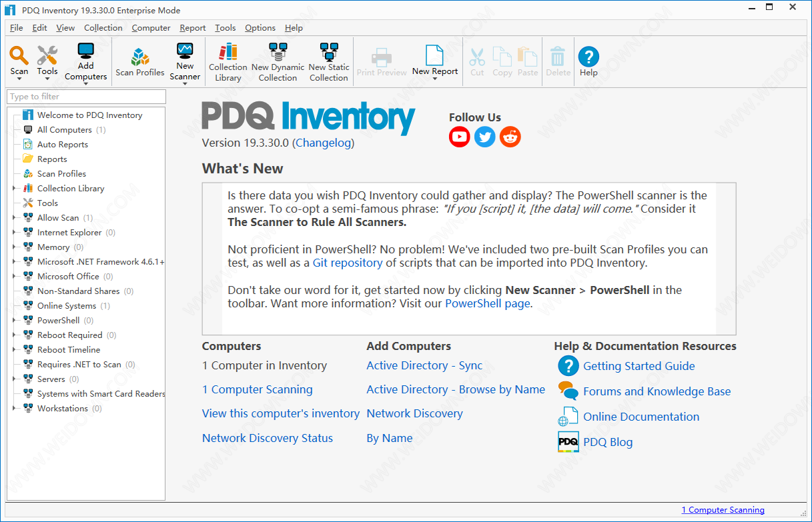This screenshot has height=522, width=812.
Task: Open the Tools wrench toolbar icon
Action: (47, 55)
